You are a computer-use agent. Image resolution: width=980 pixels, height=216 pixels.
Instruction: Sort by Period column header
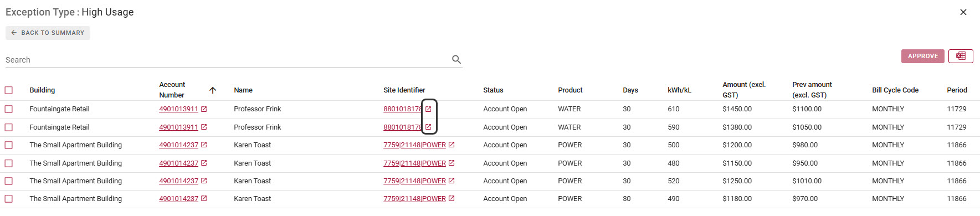(957, 90)
